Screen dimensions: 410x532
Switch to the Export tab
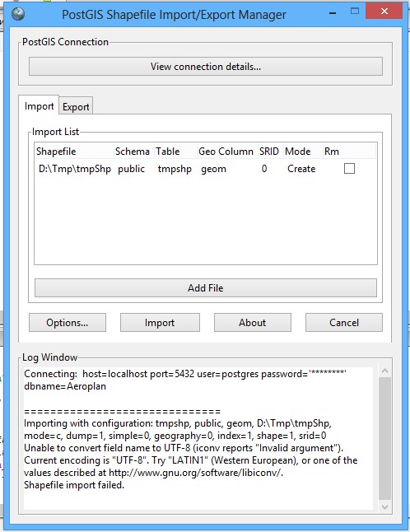tap(76, 107)
